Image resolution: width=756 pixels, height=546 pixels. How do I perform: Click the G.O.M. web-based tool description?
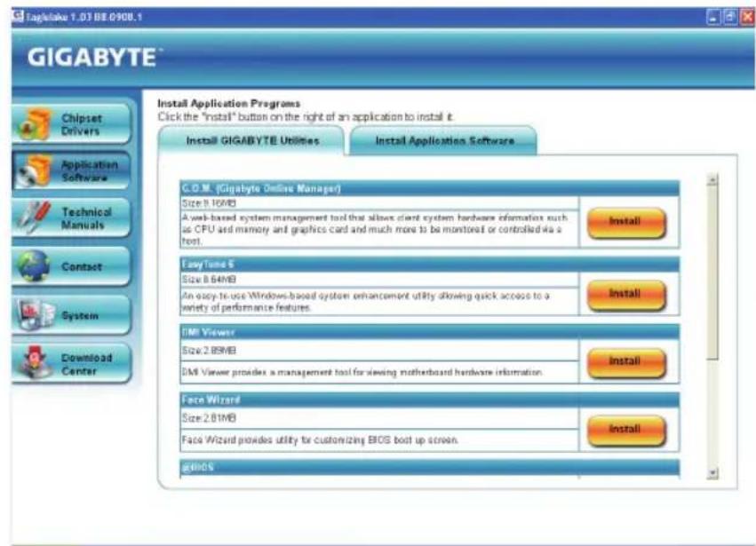375,229
